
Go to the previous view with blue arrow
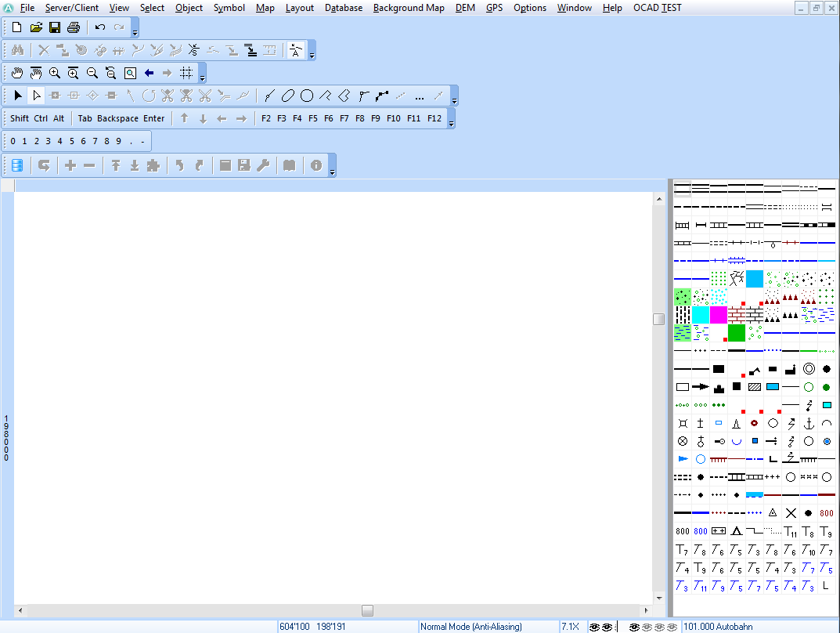[149, 73]
